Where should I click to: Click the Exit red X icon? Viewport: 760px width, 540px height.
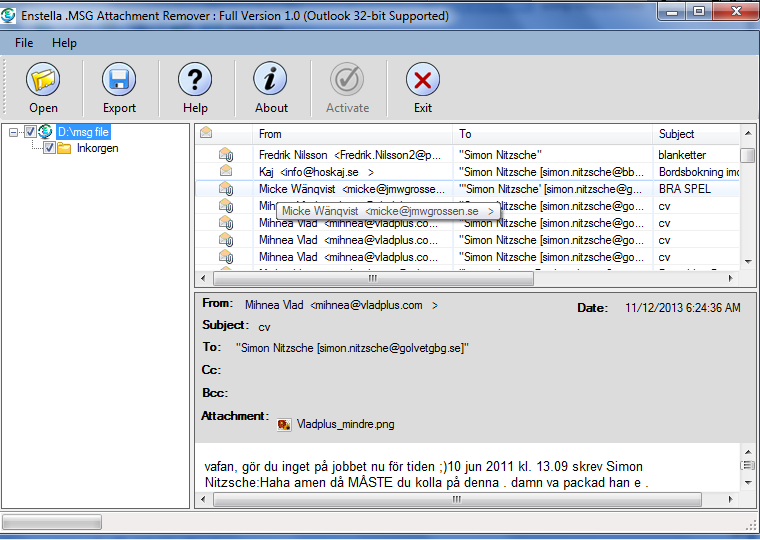423,80
